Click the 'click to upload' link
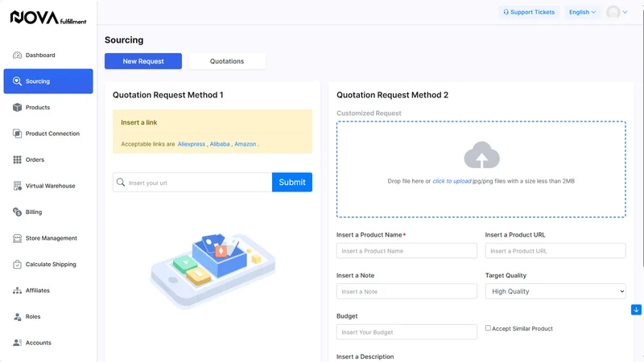Viewport: 644px width, 362px height. [452, 181]
